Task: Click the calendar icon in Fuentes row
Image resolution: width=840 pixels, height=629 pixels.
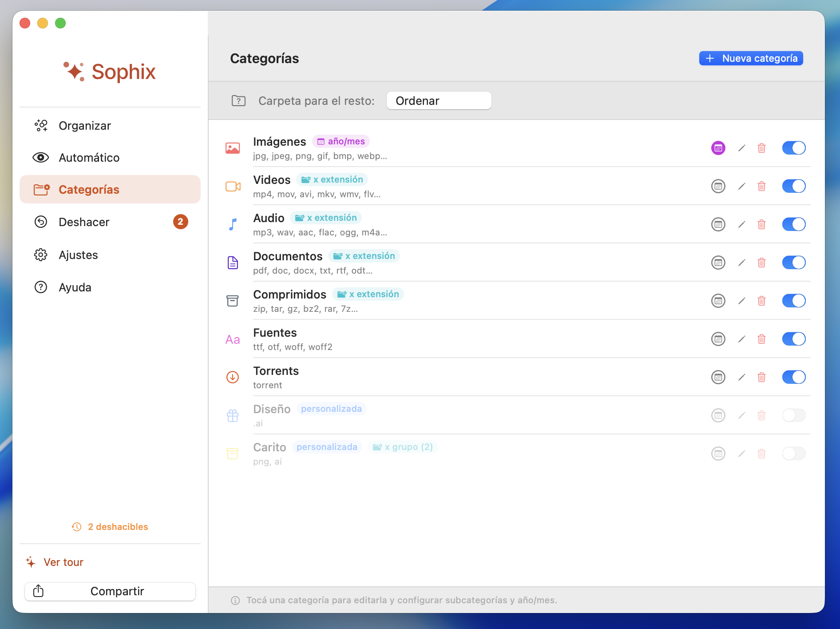Action: click(x=718, y=339)
